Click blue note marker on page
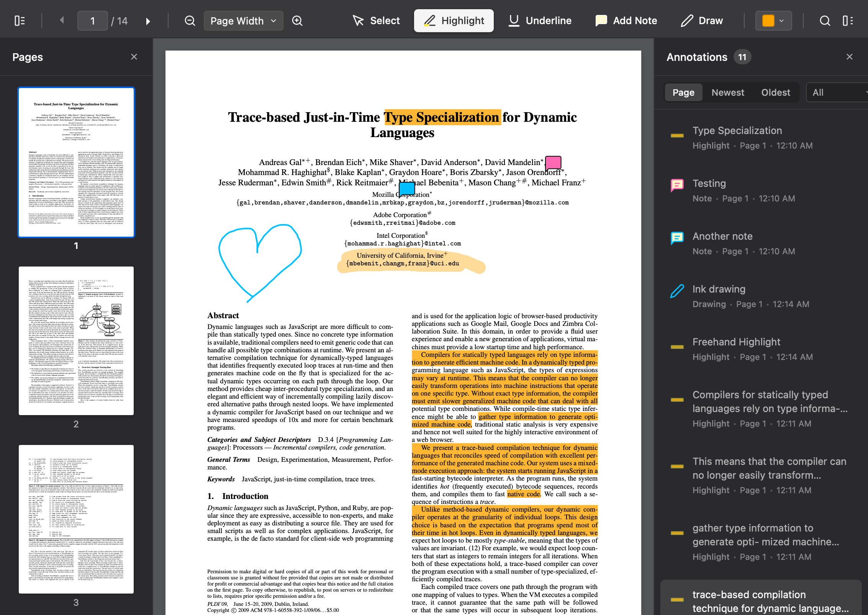Viewport: 868px width, 615px height. point(407,189)
